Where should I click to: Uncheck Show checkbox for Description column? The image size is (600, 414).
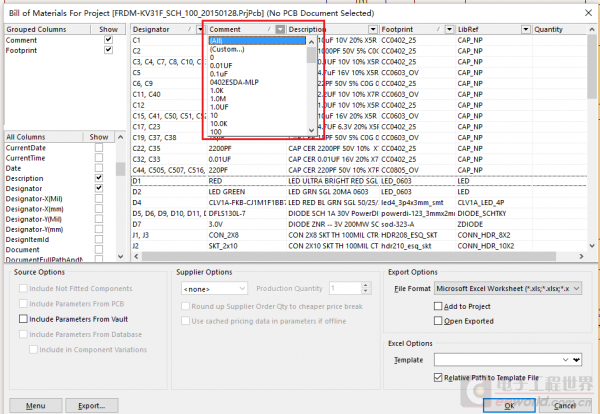click(99, 178)
